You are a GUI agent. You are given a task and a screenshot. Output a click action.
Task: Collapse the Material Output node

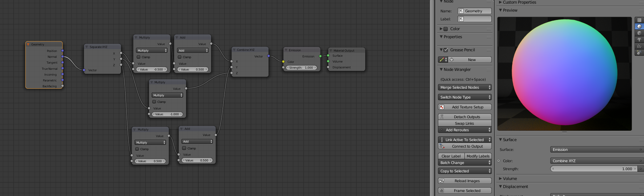[x=331, y=51]
